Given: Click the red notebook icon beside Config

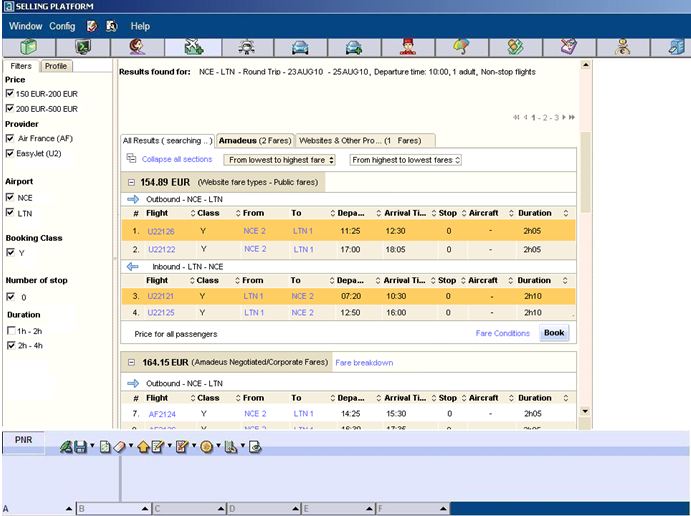Looking at the screenshot, I should 92,26.
